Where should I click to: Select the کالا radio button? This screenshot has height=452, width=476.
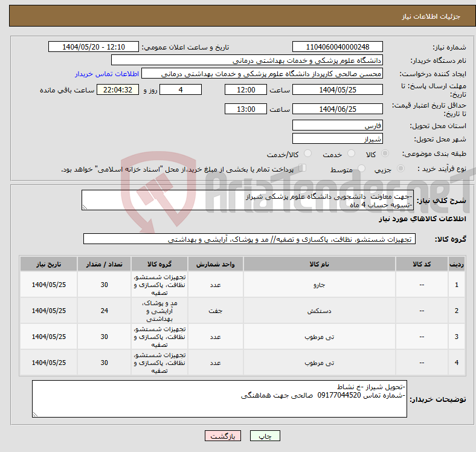tap(385, 154)
